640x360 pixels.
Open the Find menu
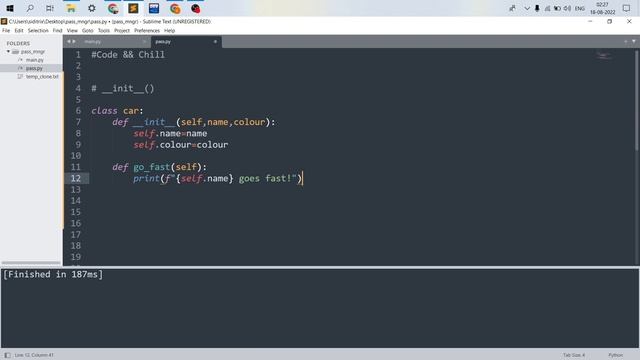tap(58, 31)
